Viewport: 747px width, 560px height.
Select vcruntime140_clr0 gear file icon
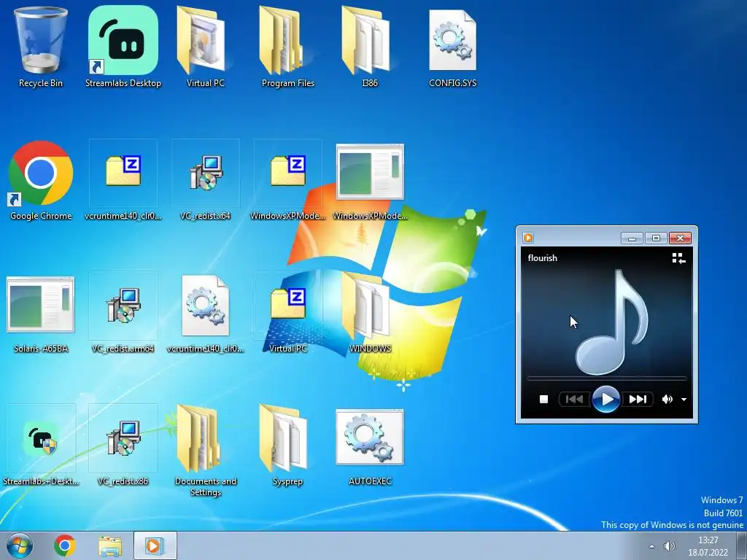coord(205,313)
